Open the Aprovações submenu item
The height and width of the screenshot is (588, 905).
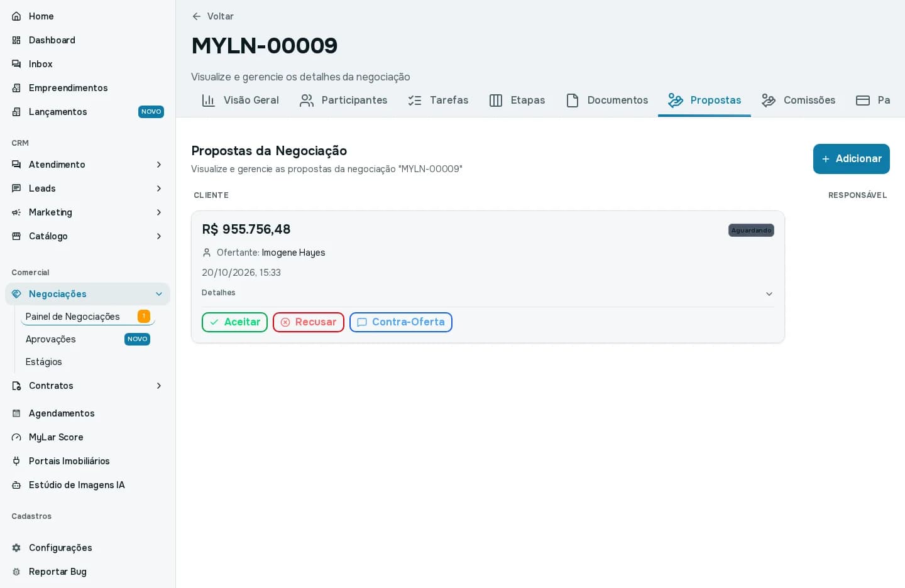88,339
